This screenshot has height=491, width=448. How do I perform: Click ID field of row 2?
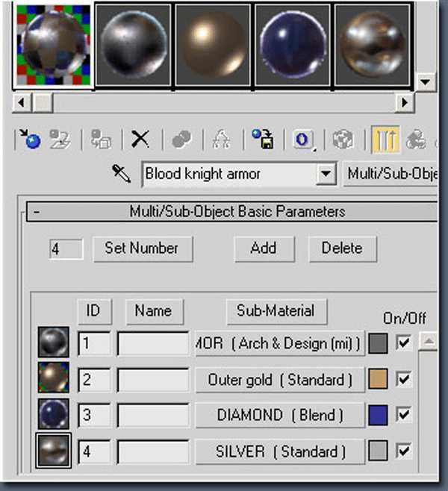94,380
